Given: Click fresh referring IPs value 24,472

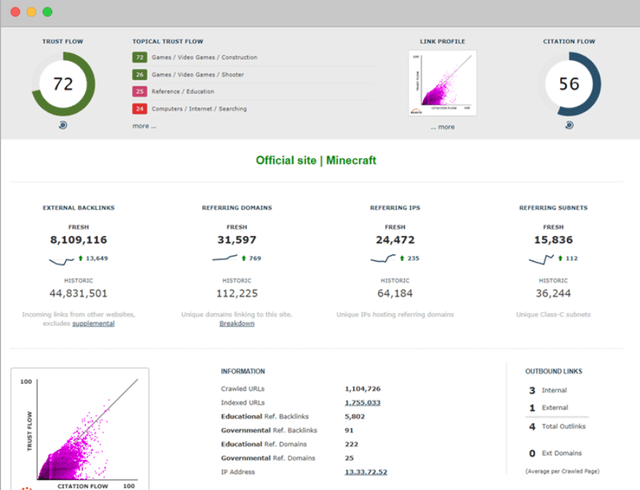Looking at the screenshot, I should 395,240.
